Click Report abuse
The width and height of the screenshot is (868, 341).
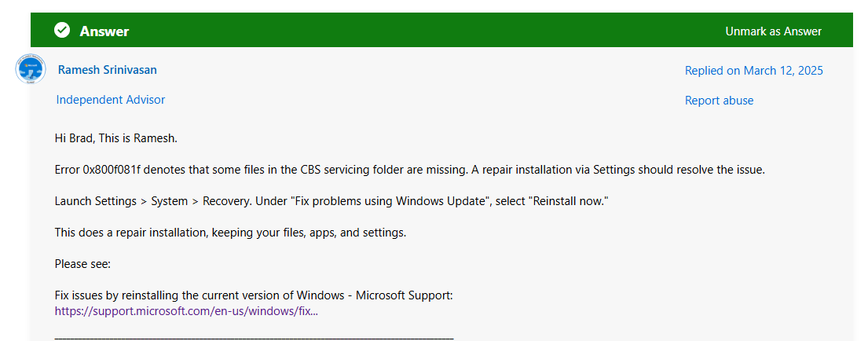719,101
